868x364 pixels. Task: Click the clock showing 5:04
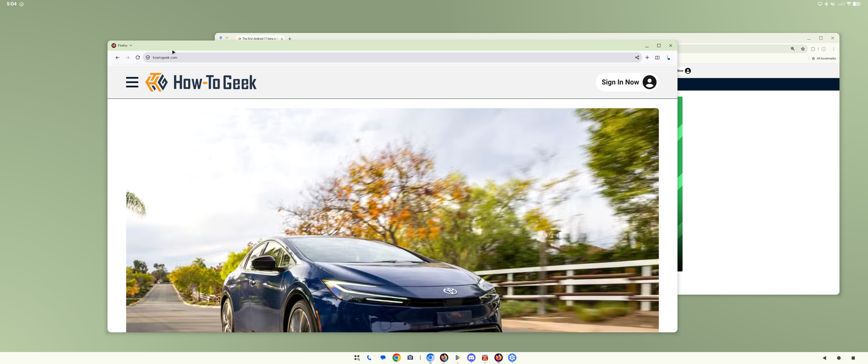[x=12, y=4]
